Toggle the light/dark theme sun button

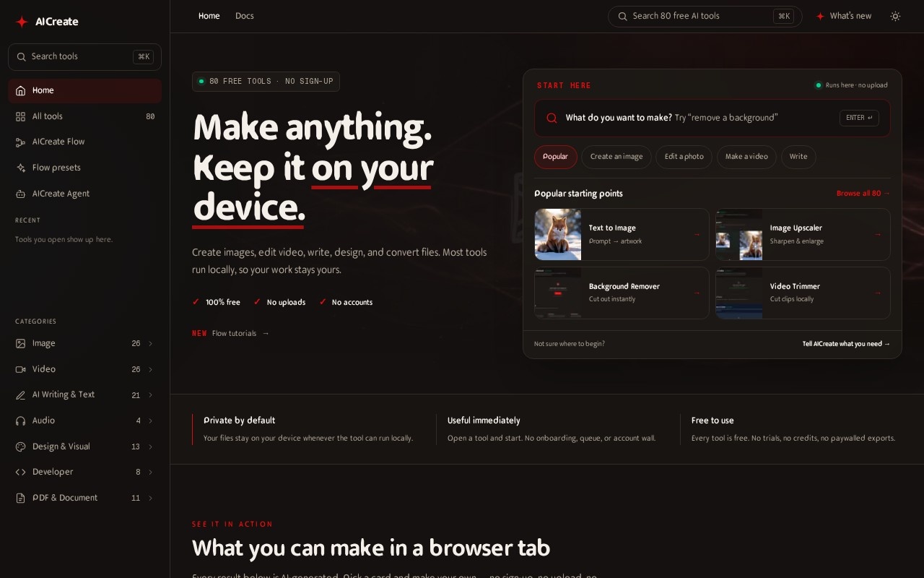[x=895, y=16]
